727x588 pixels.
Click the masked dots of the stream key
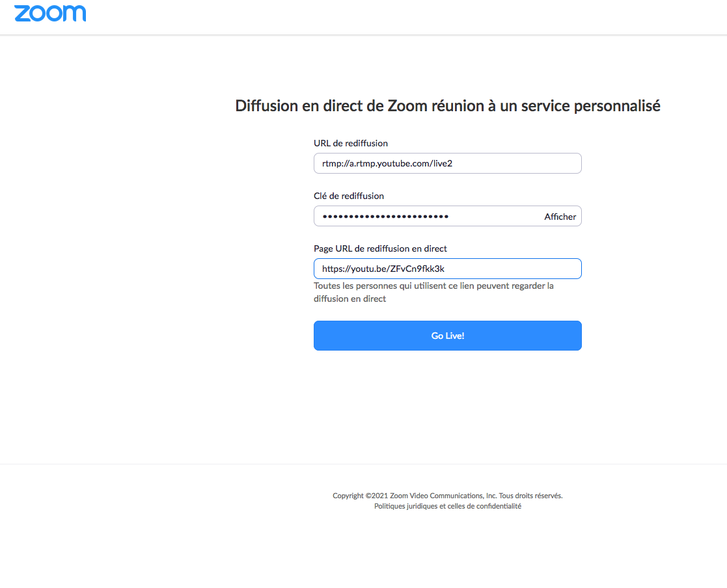pyautogui.click(x=385, y=216)
